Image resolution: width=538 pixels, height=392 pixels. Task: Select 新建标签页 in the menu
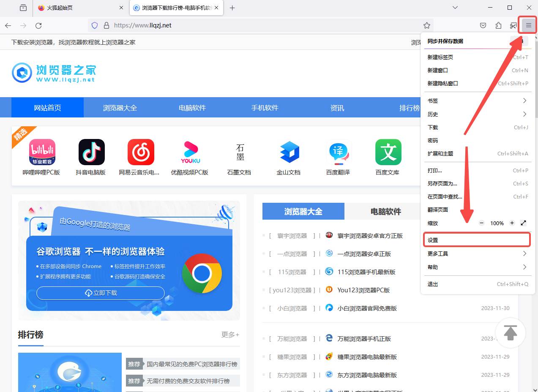[x=478, y=57]
